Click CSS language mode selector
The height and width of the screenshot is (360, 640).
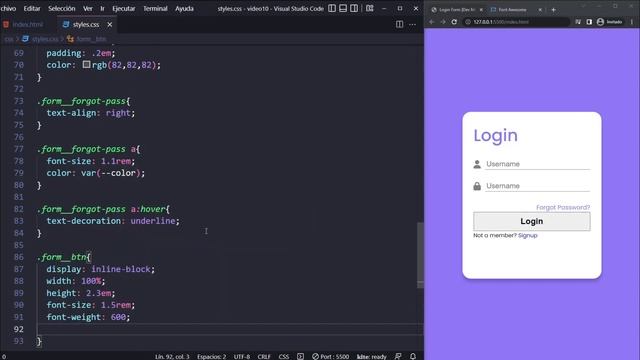click(284, 356)
